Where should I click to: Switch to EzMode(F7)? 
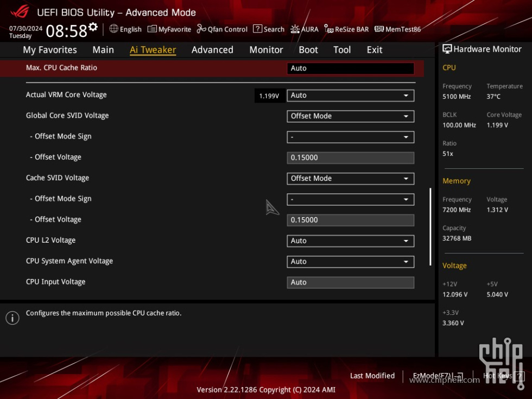pyautogui.click(x=438, y=376)
